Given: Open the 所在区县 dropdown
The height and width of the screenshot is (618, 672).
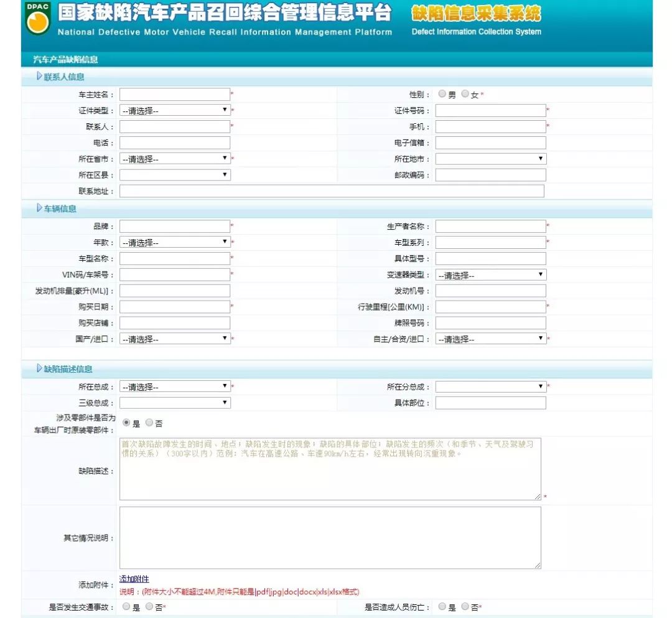Looking at the screenshot, I should pos(175,175).
